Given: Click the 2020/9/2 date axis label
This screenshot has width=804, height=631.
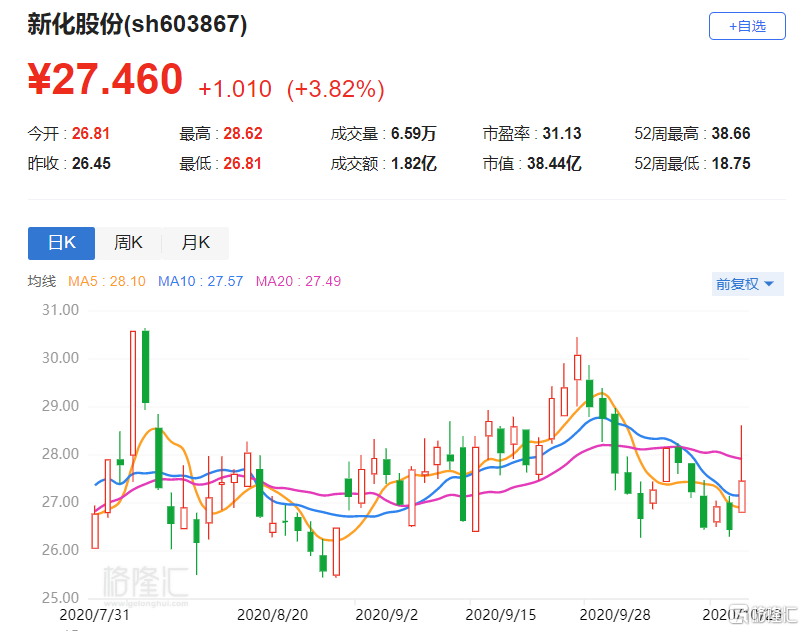Looking at the screenshot, I should [x=387, y=615].
